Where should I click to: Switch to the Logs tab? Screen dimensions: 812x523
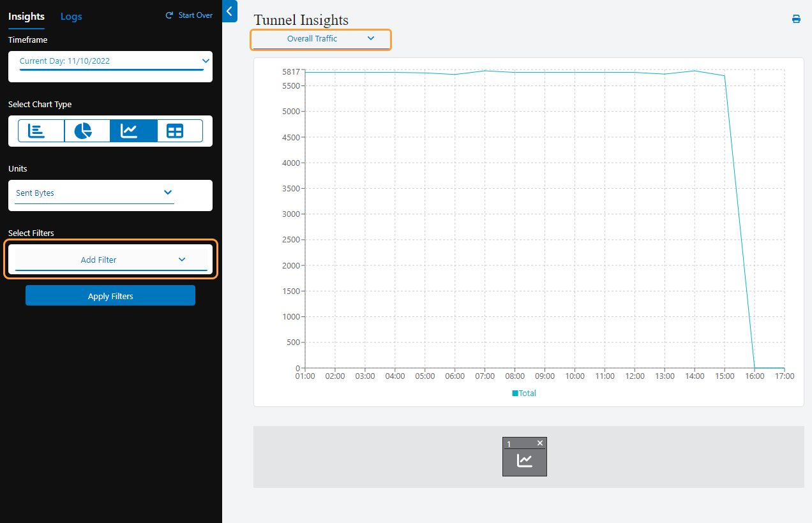pos(71,17)
